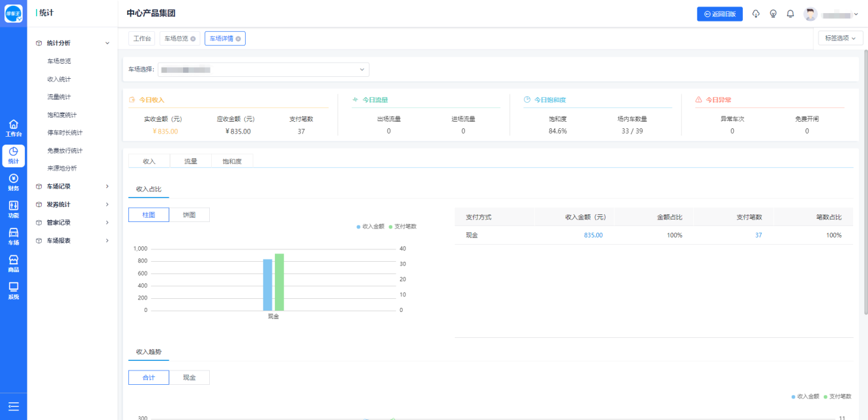
Task: Click the cloud download icon in header
Action: pos(756,14)
